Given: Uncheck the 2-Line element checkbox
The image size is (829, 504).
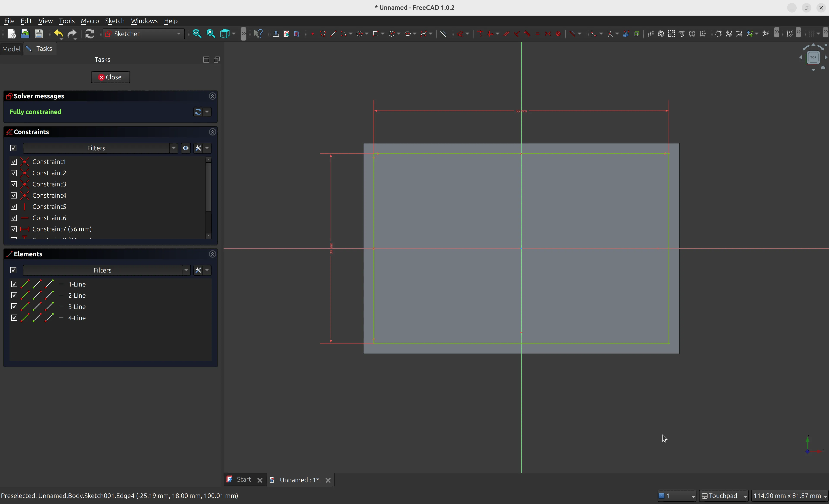Looking at the screenshot, I should (x=14, y=295).
